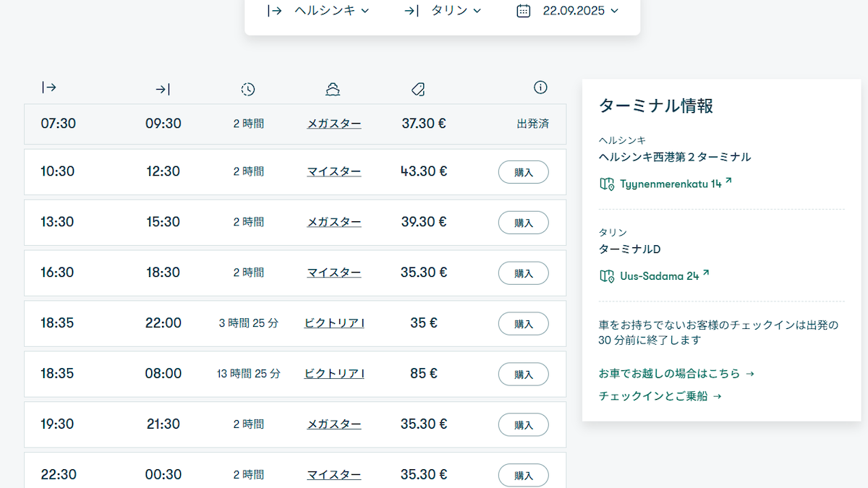
Task: Click the departure time column arrow icon
Action: click(x=49, y=87)
